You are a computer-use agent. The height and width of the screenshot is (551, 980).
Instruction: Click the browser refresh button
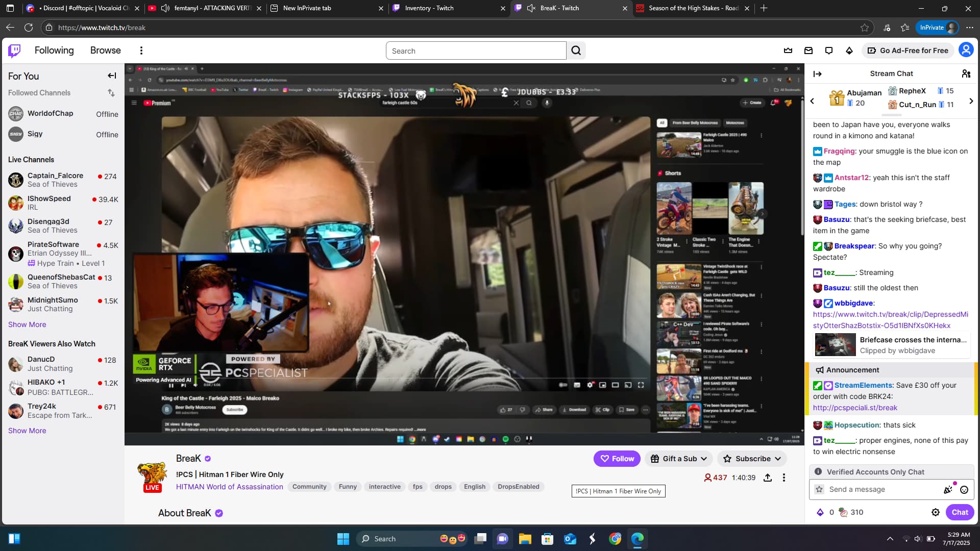pos(29,28)
